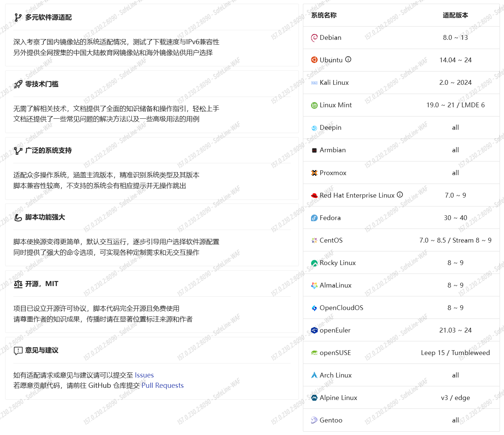The height and width of the screenshot is (435, 504).
Task: Click the branch icon beside 多元软件源适配
Action: coord(18,17)
